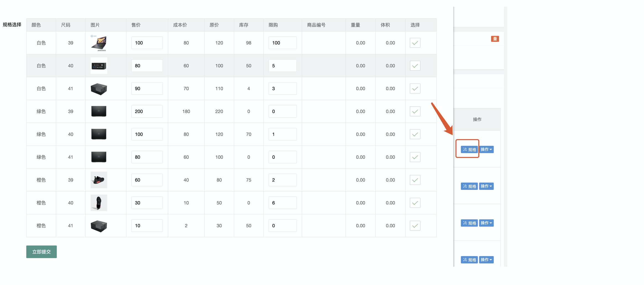The width and height of the screenshot is (644, 285).
Task: Expand the first 操作 dropdown
Action: coord(486,150)
